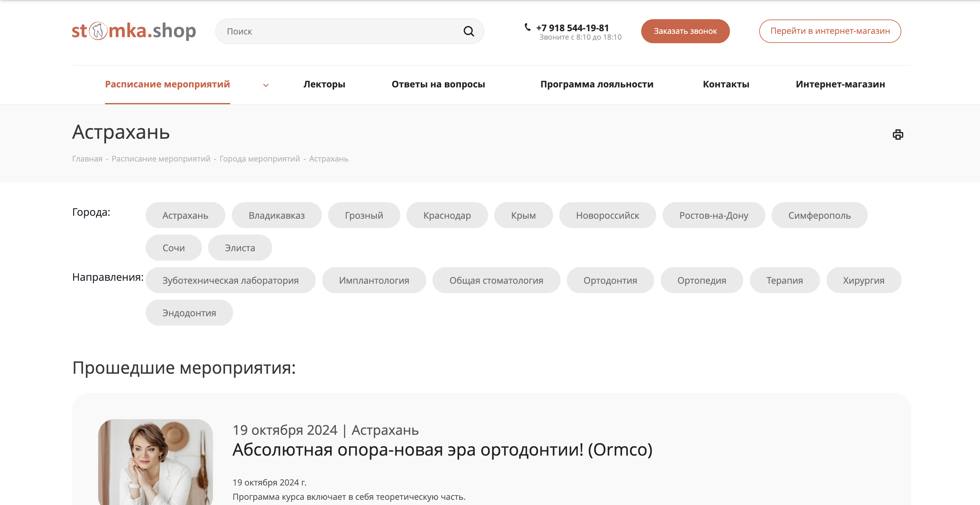Click the Заказать звонок button
Image resolution: width=980 pixels, height=505 pixels.
pos(685,31)
